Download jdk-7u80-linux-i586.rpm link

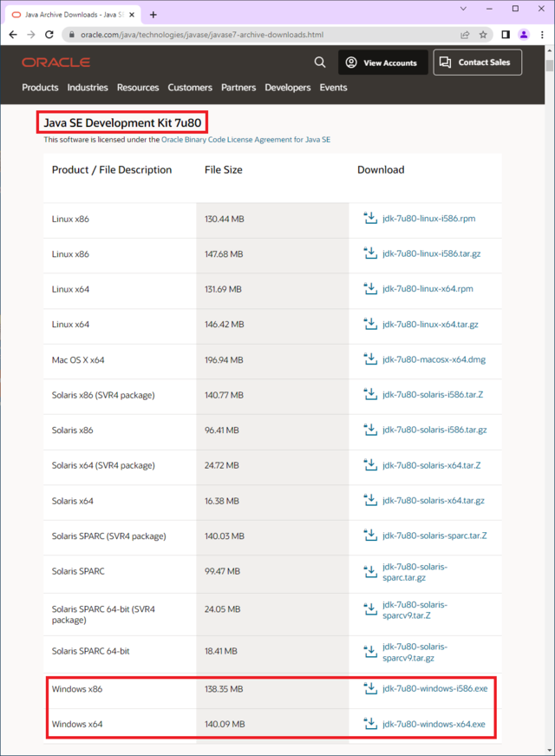click(428, 219)
